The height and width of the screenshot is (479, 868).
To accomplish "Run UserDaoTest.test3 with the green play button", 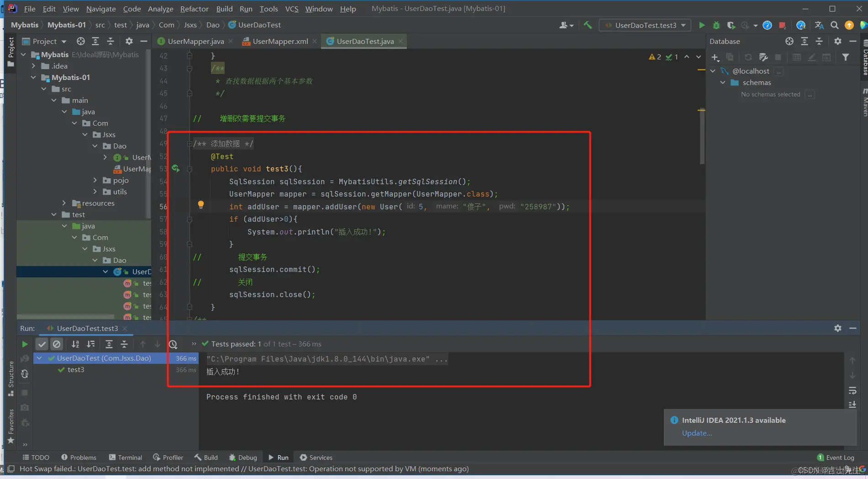I will tap(702, 25).
